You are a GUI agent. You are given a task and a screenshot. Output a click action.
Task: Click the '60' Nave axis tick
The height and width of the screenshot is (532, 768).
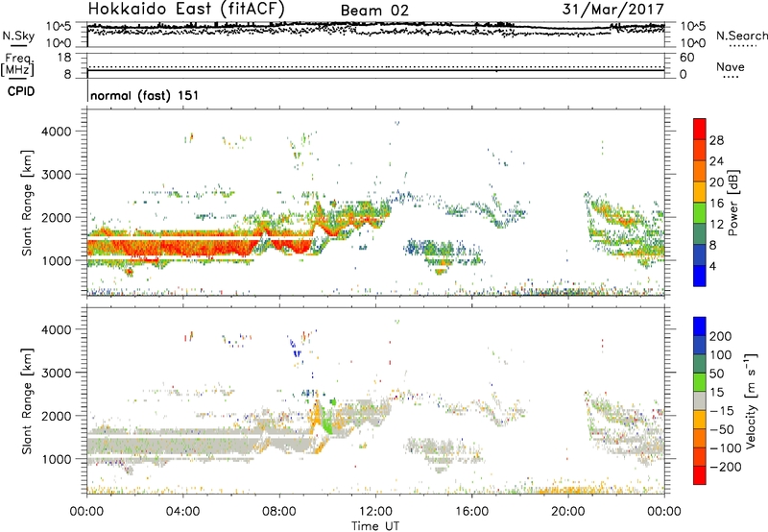click(686, 58)
